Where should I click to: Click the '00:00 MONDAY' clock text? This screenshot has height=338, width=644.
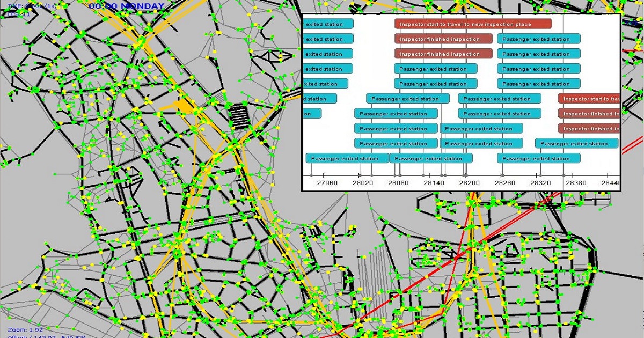127,6
